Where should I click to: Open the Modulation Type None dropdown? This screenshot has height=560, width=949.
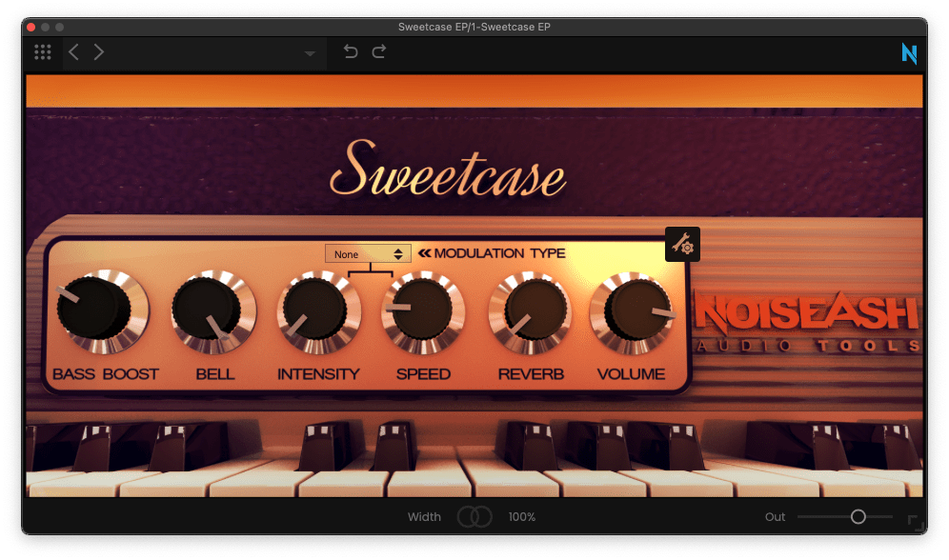click(368, 254)
